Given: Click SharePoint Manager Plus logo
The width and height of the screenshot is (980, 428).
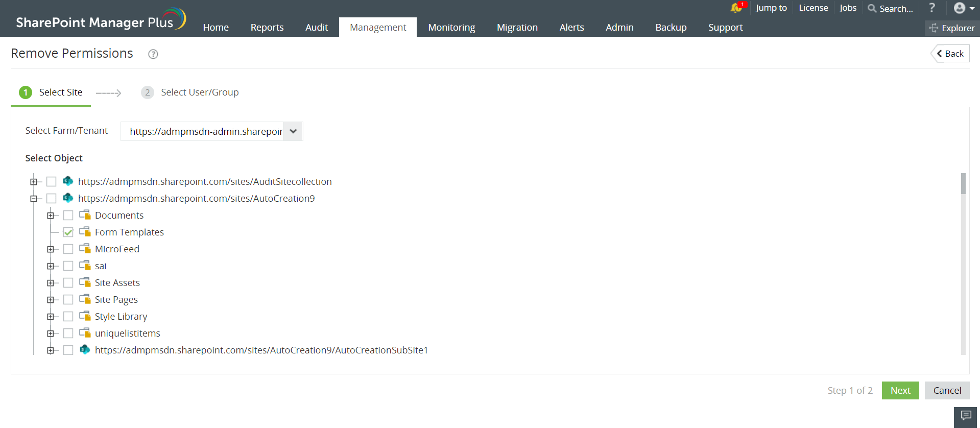Looking at the screenshot, I should [x=101, y=19].
